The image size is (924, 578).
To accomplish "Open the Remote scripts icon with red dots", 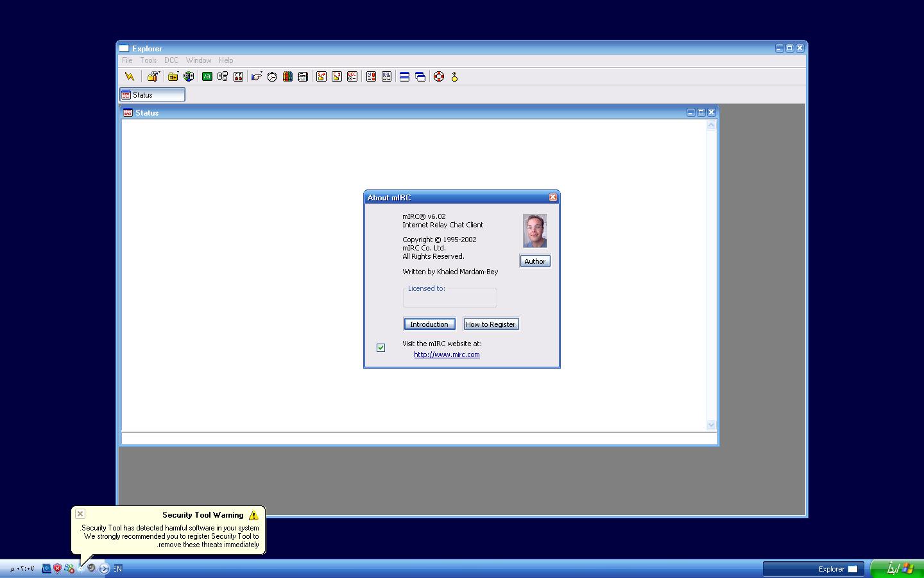I will tap(238, 76).
